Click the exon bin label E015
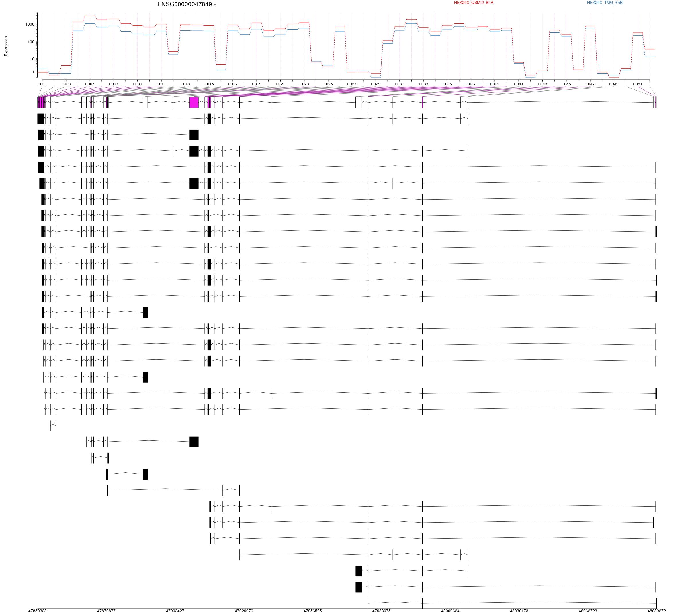 coord(209,84)
